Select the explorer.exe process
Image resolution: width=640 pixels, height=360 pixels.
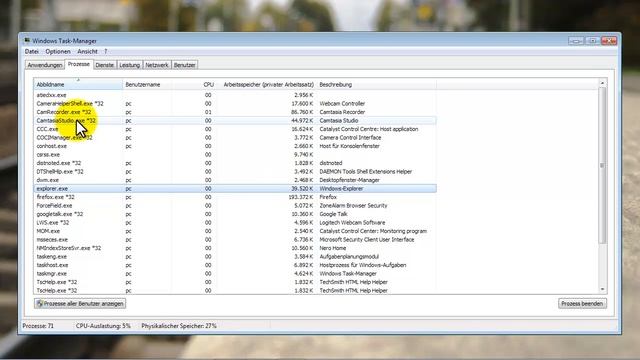pyautogui.click(x=235, y=189)
